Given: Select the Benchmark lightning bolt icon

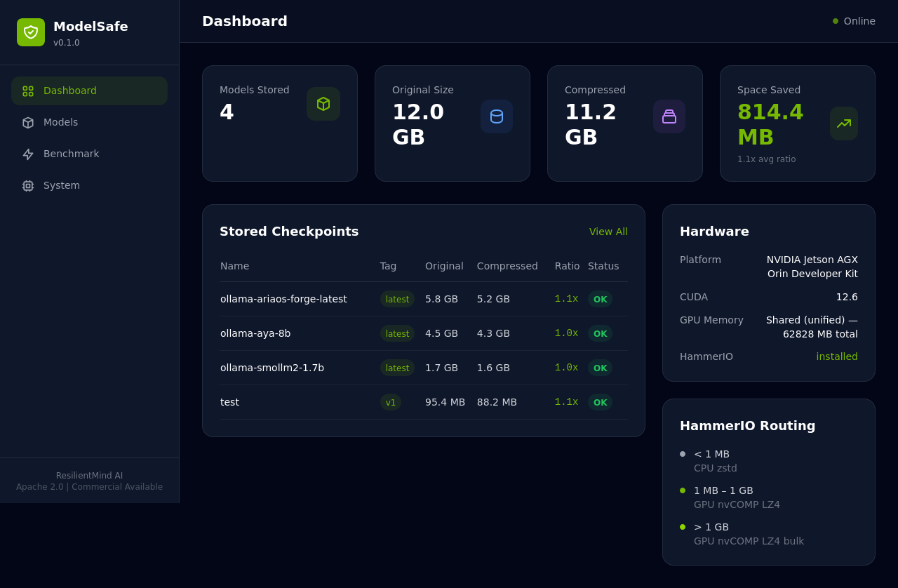Looking at the screenshot, I should 27,154.
